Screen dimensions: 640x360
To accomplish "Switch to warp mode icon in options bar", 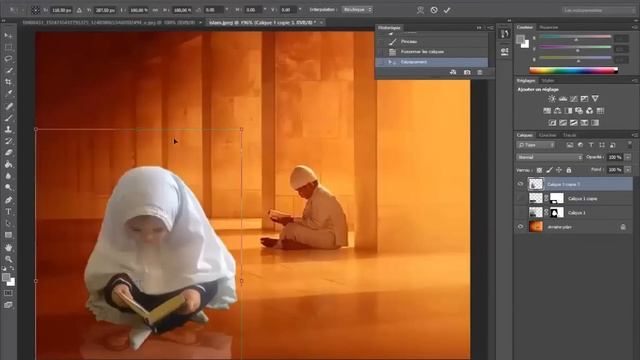I will (420, 10).
